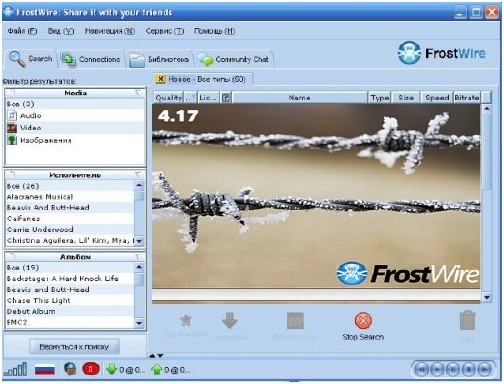Open the Библиотека tab

click(x=159, y=59)
